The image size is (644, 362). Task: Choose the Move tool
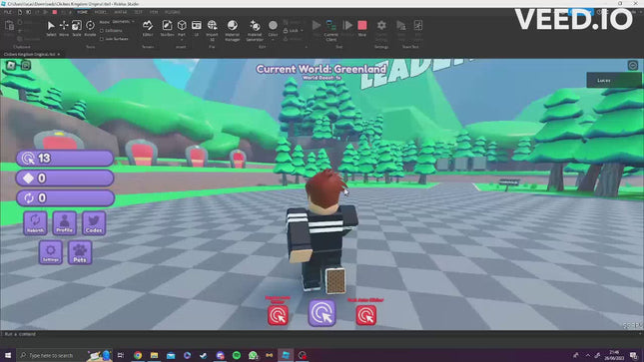64,28
